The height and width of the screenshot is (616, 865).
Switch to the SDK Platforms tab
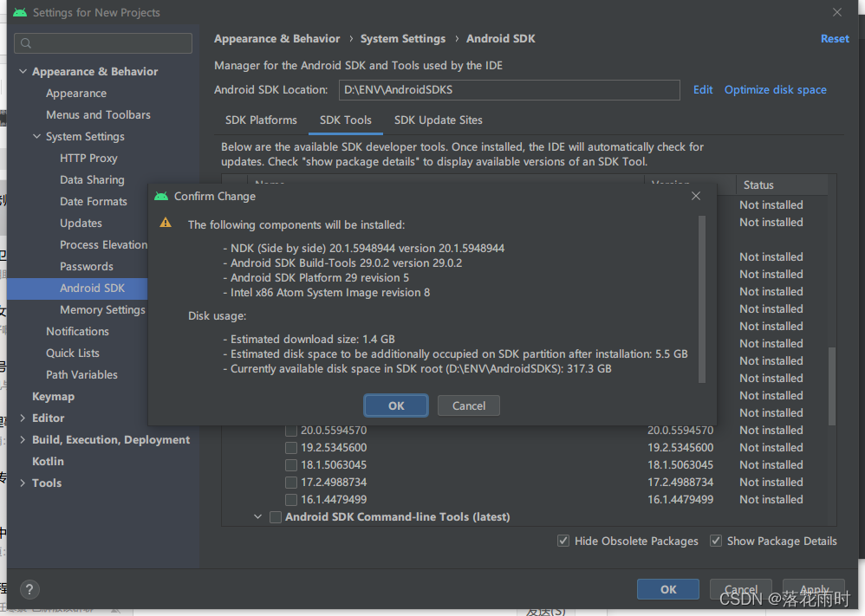[x=261, y=120]
